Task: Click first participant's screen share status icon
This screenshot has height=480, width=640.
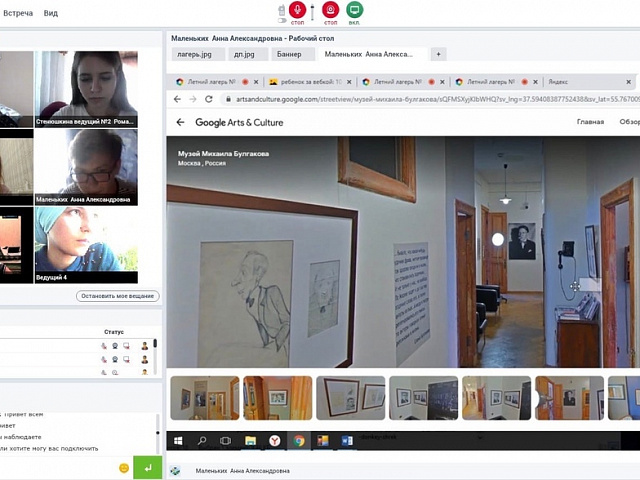Action: [x=127, y=346]
